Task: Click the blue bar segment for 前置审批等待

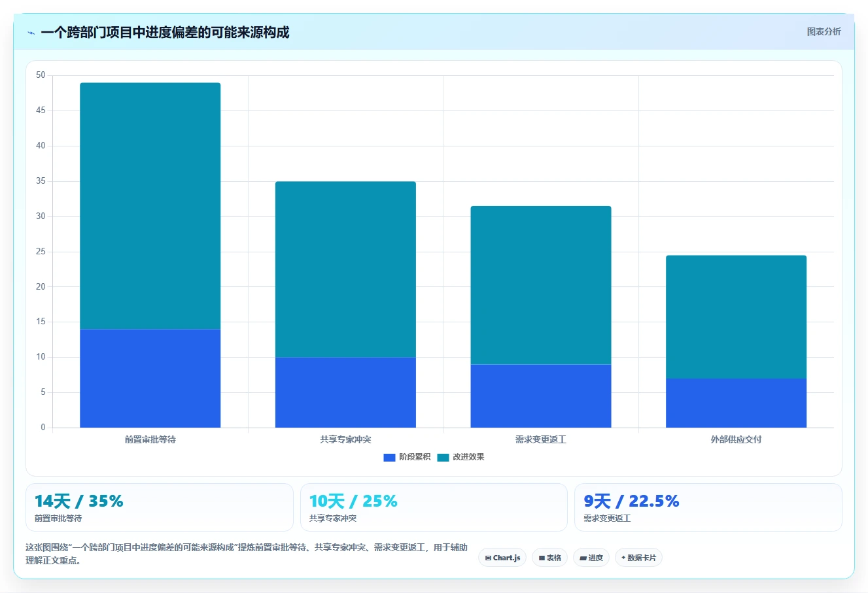Action: (150, 378)
